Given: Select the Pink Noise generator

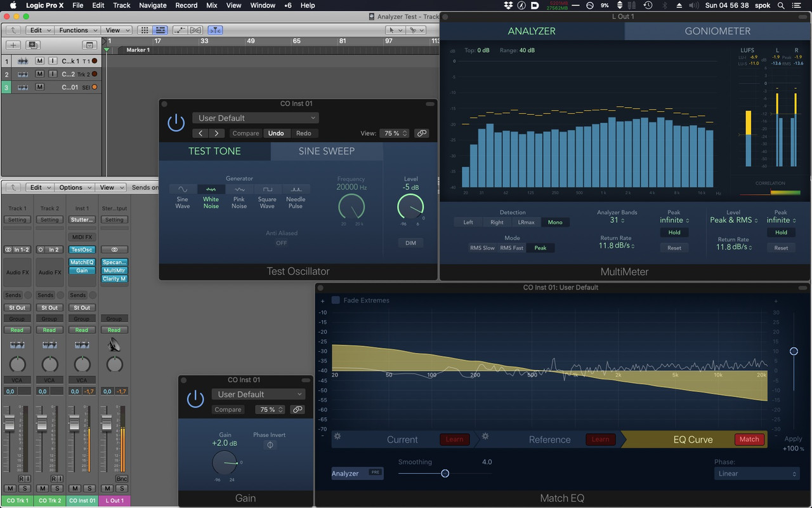Looking at the screenshot, I should pos(239,189).
